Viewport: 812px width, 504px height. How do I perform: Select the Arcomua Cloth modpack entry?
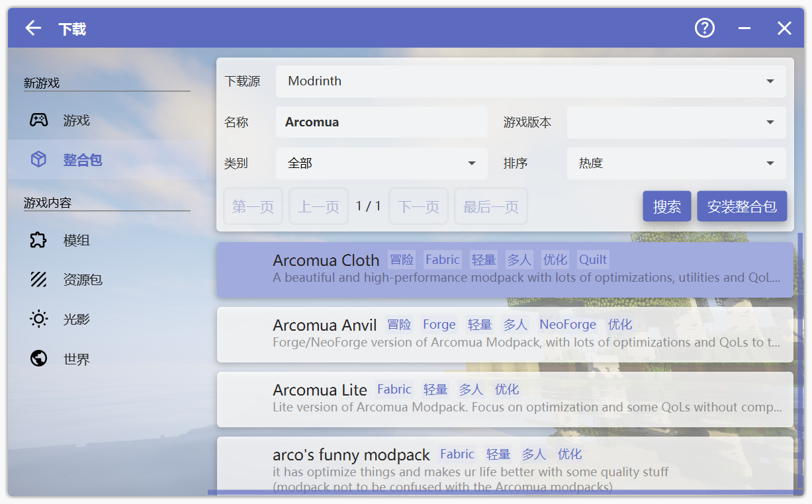pos(505,270)
